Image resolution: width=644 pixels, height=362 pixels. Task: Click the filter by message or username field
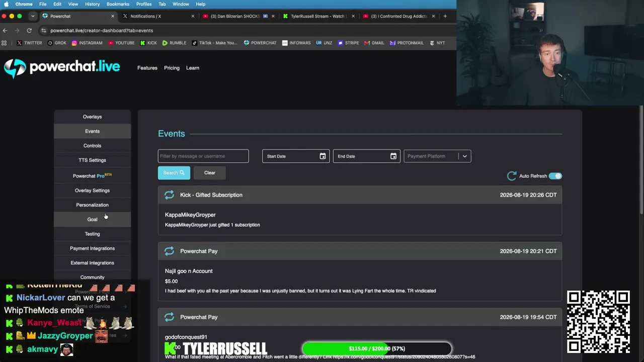[x=203, y=156]
